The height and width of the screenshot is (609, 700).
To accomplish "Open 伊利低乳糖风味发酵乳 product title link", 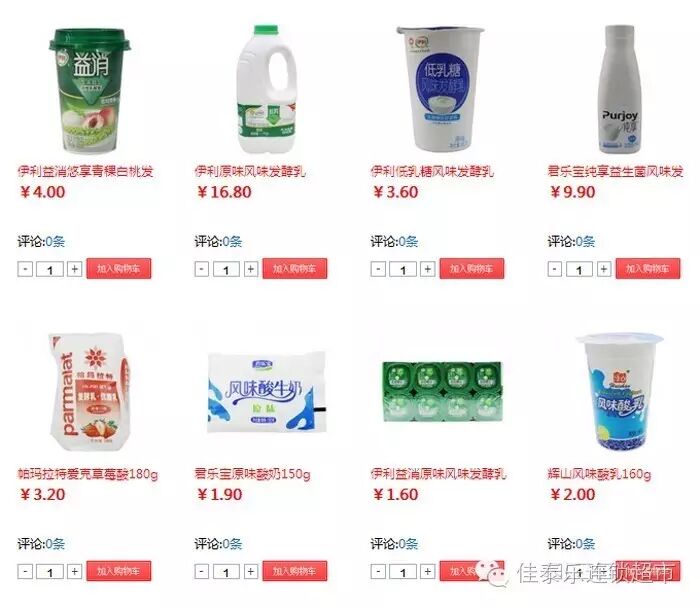I will click(x=432, y=171).
